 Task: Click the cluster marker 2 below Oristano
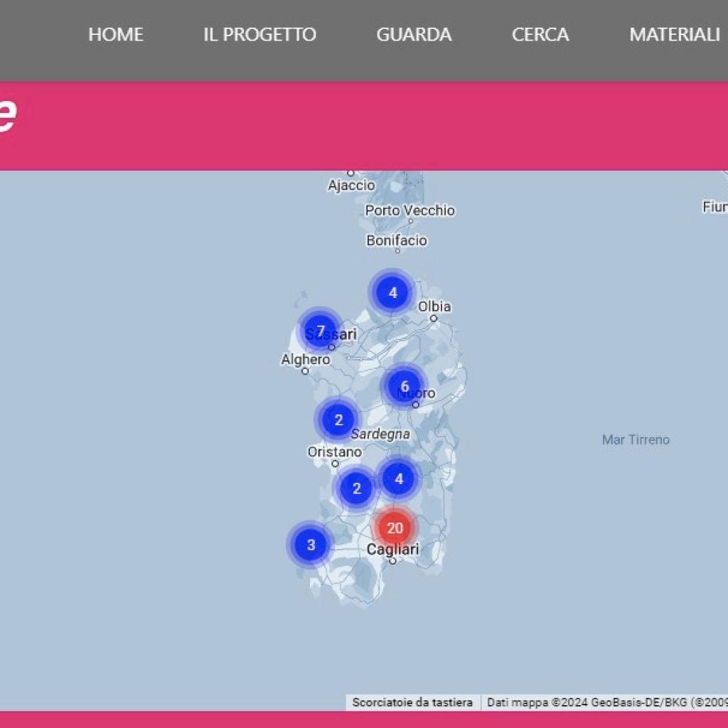click(356, 488)
